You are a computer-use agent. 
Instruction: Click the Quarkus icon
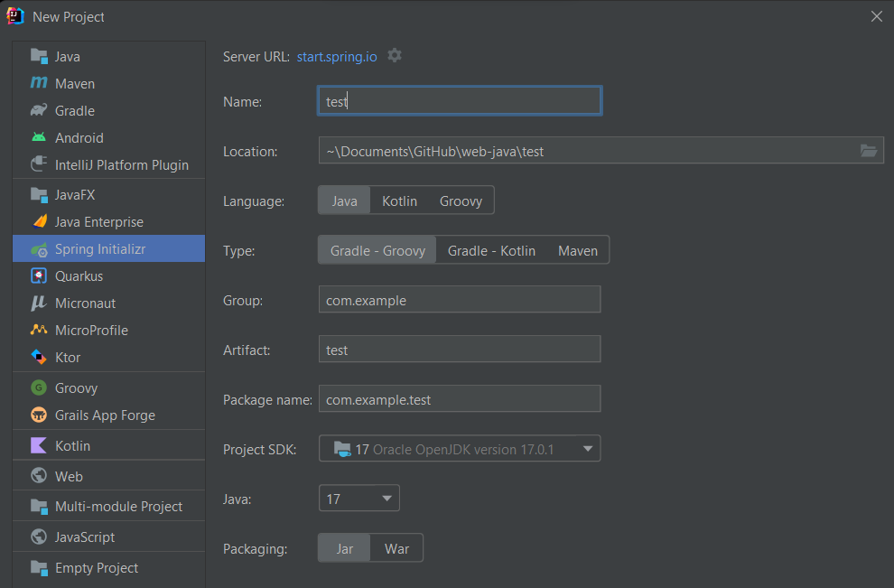point(39,276)
